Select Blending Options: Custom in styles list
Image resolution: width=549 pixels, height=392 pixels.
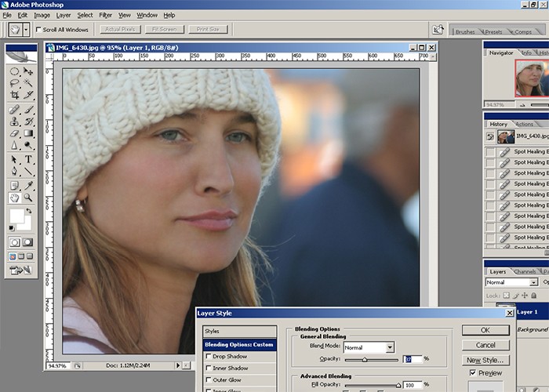pos(239,345)
